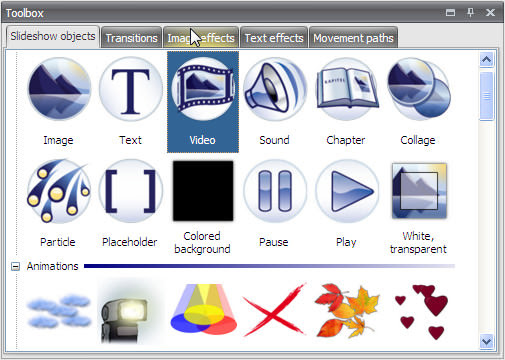Image resolution: width=505 pixels, height=360 pixels.
Task: Select the Play object icon
Action: coord(347,191)
